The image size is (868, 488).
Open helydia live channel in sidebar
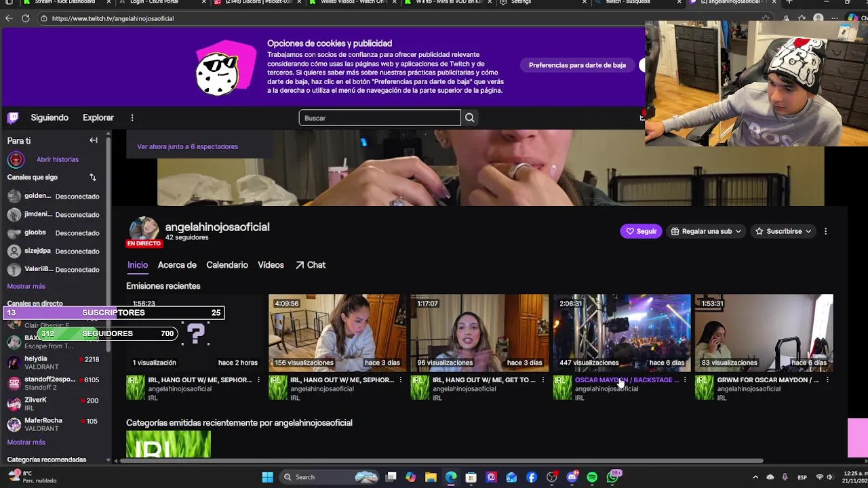pos(54,363)
